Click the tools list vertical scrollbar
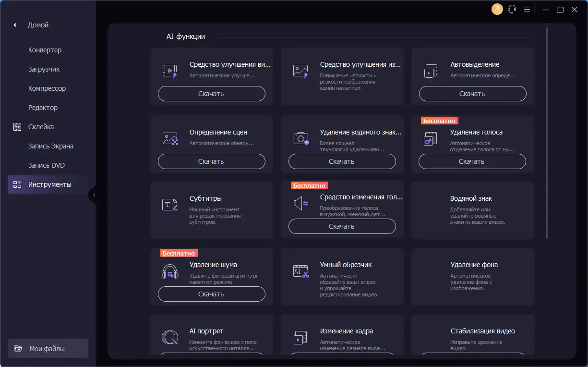The height and width of the screenshot is (367, 588). coord(547,133)
